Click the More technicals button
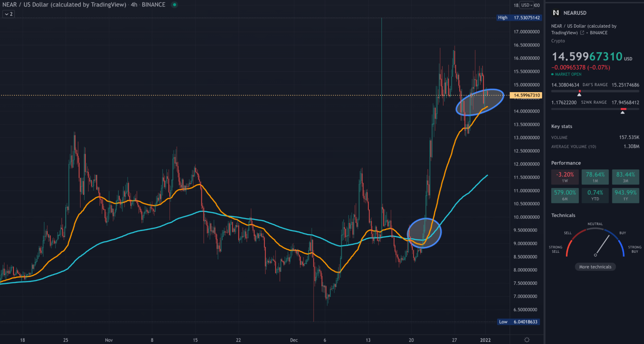Image resolution: width=644 pixels, height=344 pixels. point(595,267)
